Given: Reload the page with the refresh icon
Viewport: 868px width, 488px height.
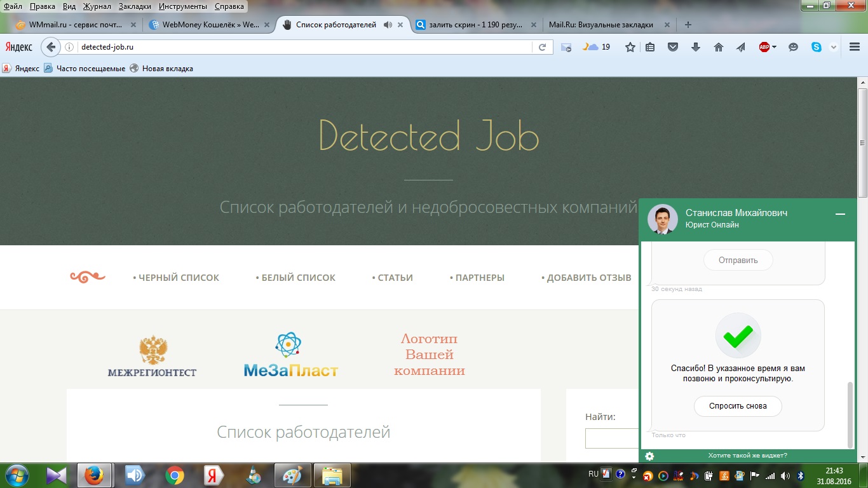Looking at the screenshot, I should tap(542, 47).
